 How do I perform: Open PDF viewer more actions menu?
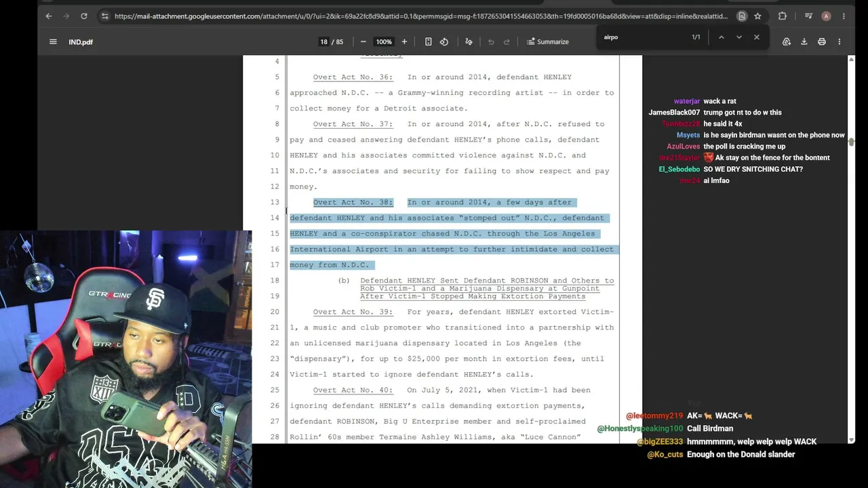pyautogui.click(x=840, y=42)
